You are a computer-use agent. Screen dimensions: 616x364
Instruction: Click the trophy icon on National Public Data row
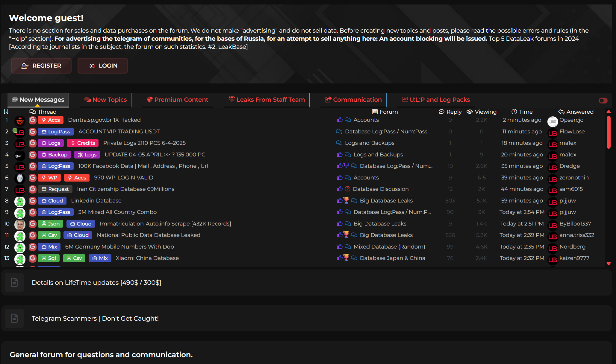coord(346,235)
